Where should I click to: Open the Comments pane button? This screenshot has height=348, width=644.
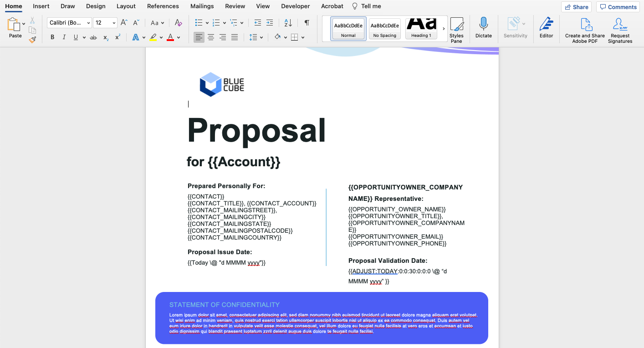click(618, 7)
